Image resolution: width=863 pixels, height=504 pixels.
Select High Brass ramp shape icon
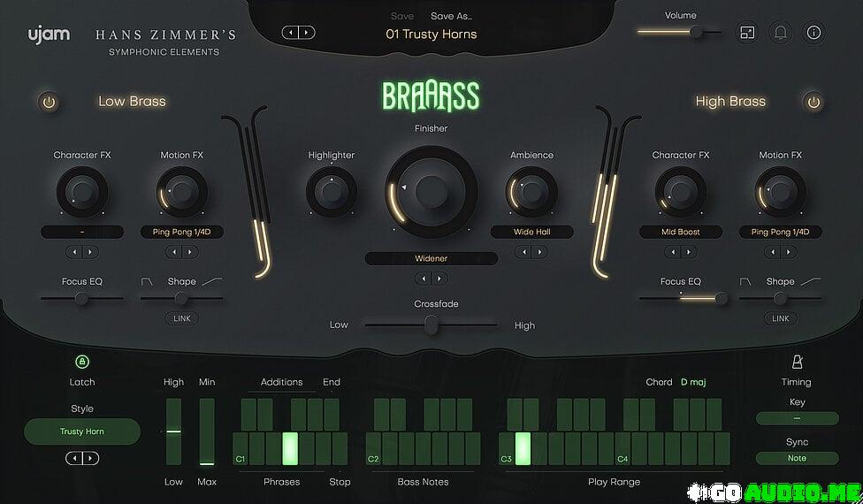tap(809, 281)
